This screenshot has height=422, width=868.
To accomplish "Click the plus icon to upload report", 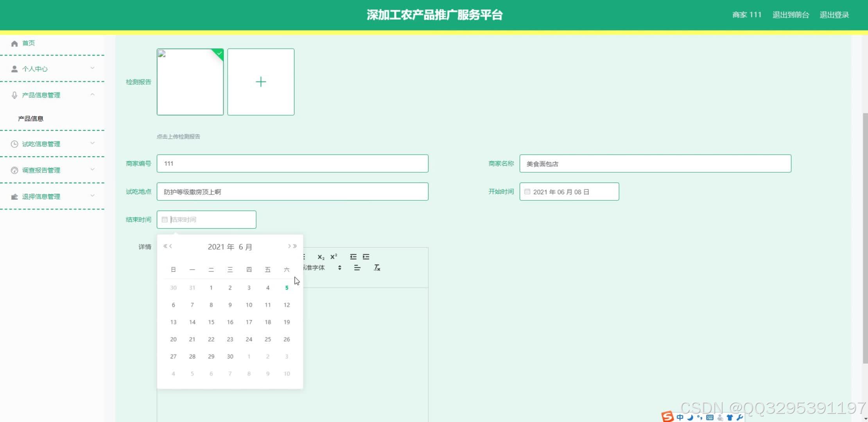I will click(x=261, y=82).
